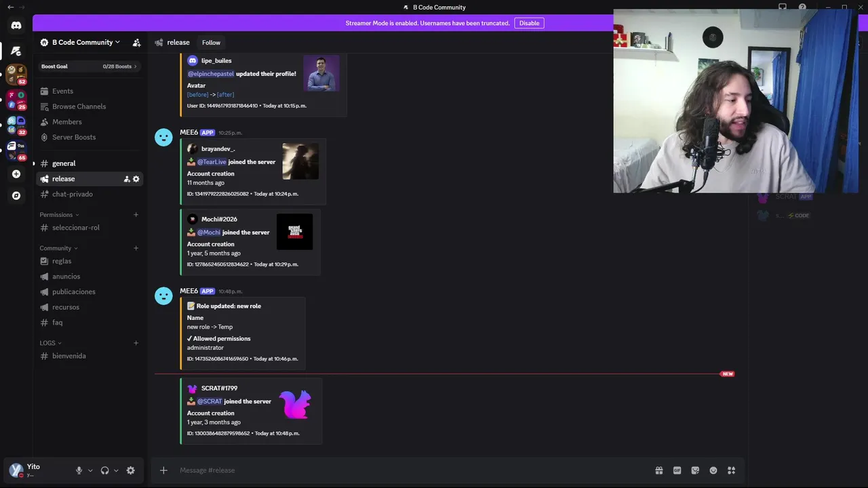
Task: Open the pink squirrel SCRAT thumbnail
Action: pos(295,405)
